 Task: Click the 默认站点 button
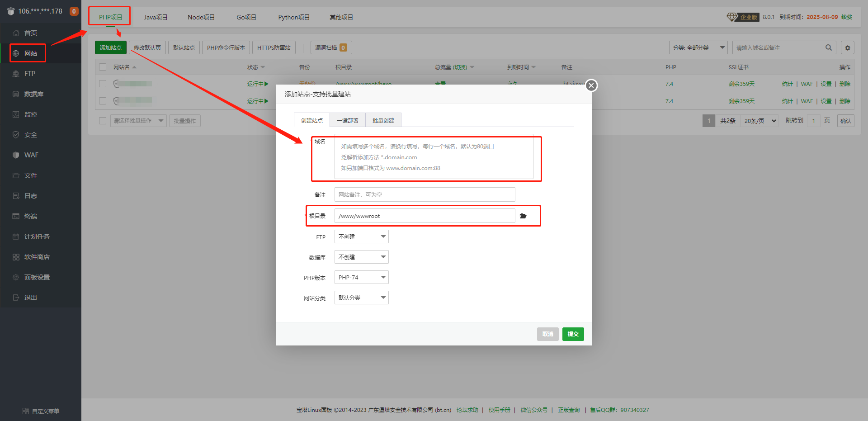click(x=184, y=47)
